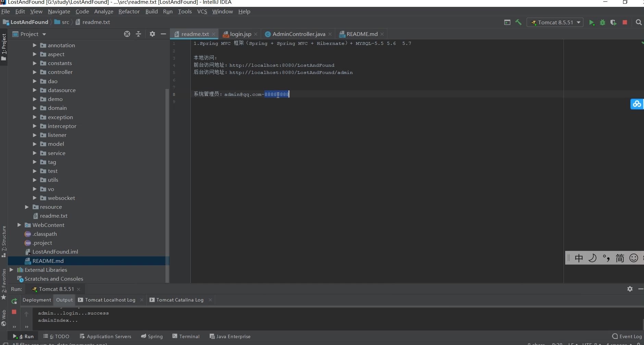Start debugging with the bug icon

coord(603,23)
